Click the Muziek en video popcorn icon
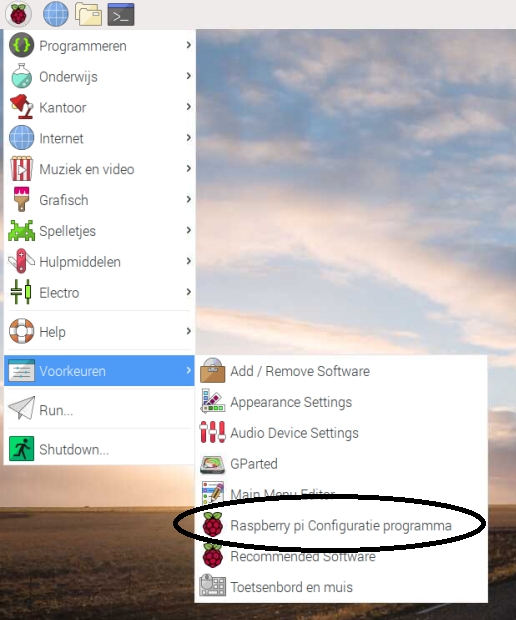516x620 pixels. coord(21,168)
